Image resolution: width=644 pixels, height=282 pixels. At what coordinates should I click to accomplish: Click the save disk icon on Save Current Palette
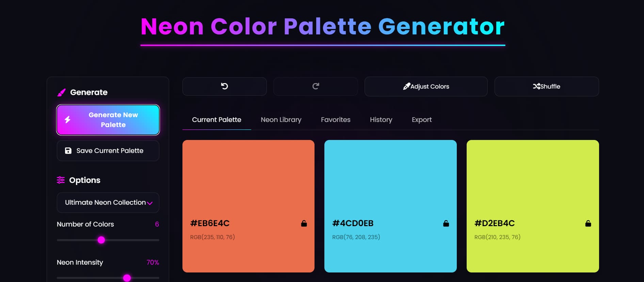point(68,150)
